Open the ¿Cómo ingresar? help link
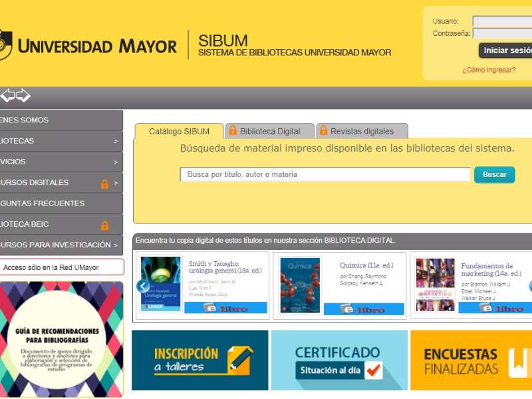Viewport: 532px width, 399px height. tap(489, 70)
